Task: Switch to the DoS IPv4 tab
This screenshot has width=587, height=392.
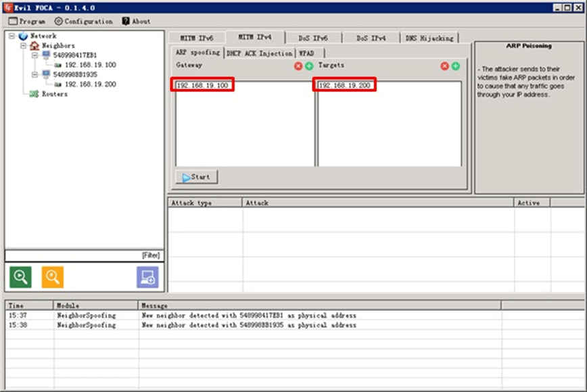Action: tap(371, 38)
